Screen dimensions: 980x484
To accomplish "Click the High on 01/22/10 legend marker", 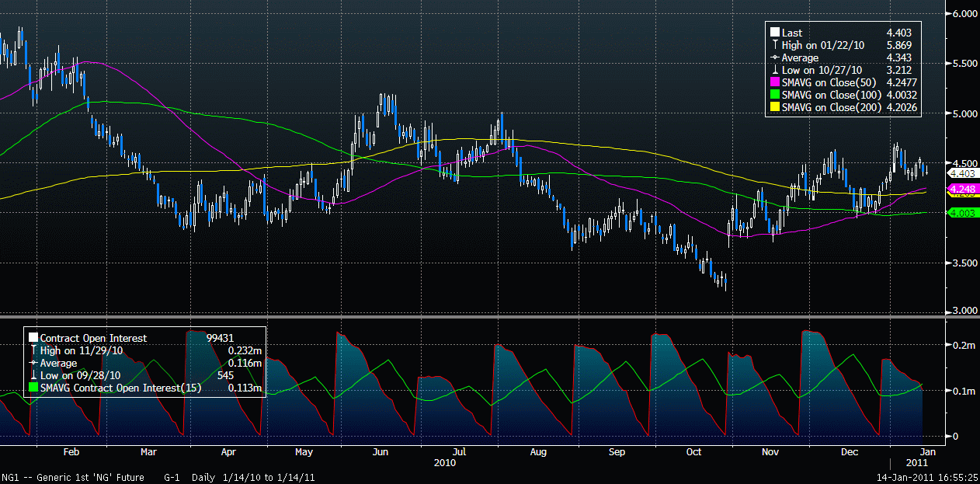I will 775,45.
